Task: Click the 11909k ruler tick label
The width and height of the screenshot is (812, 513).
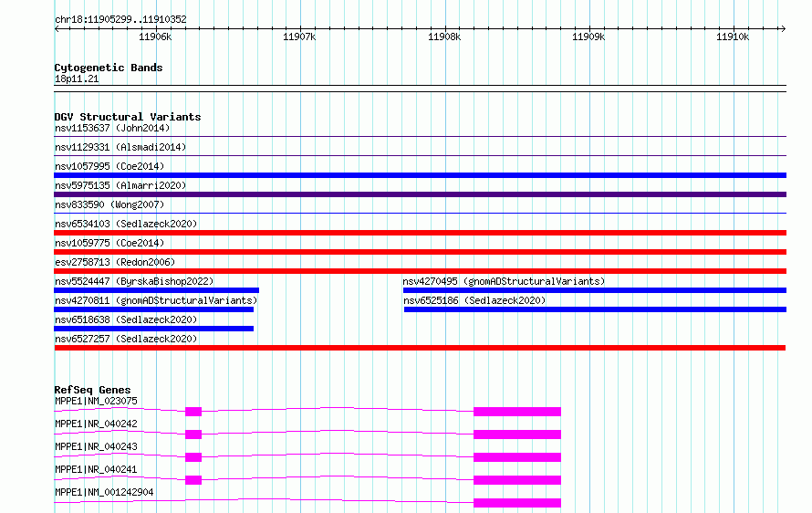Action: [x=588, y=37]
